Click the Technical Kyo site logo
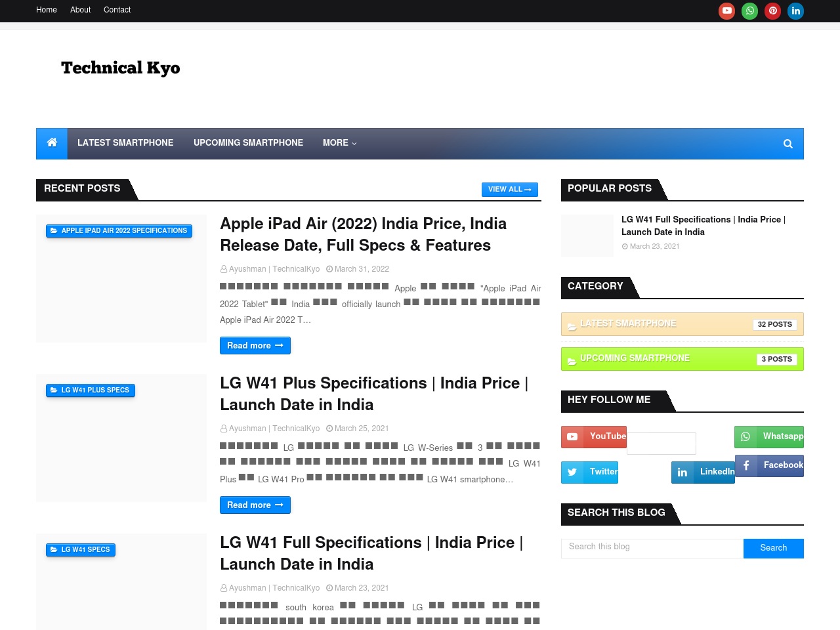Screen dimensions: 840x630 tap(121, 68)
